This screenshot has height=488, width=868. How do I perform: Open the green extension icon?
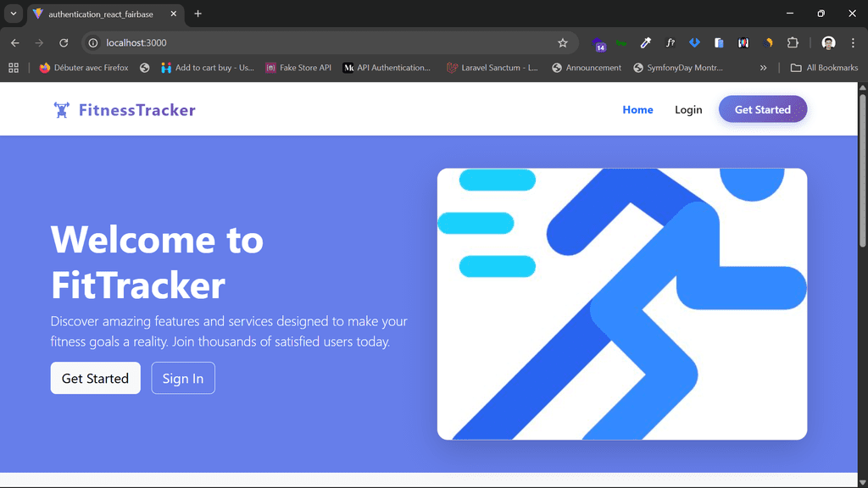(x=621, y=42)
